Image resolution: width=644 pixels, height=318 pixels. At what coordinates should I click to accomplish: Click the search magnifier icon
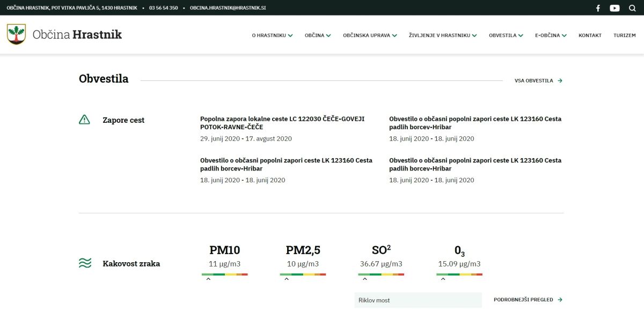pyautogui.click(x=632, y=8)
